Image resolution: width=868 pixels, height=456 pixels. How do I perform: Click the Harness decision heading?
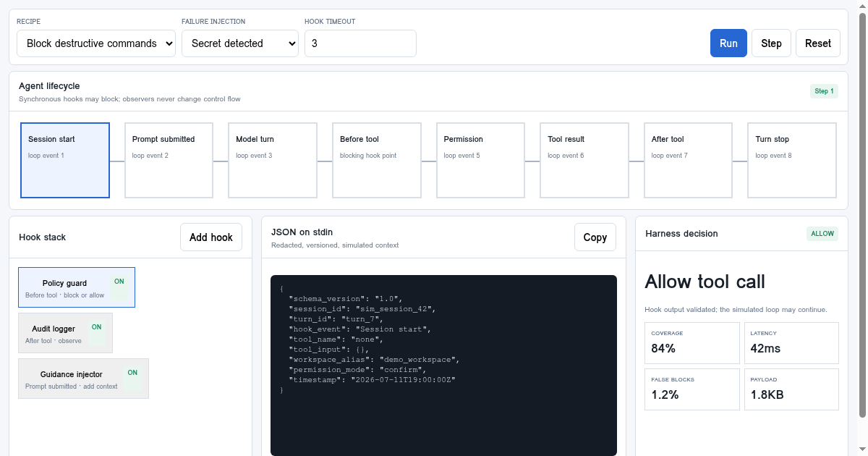tap(681, 234)
